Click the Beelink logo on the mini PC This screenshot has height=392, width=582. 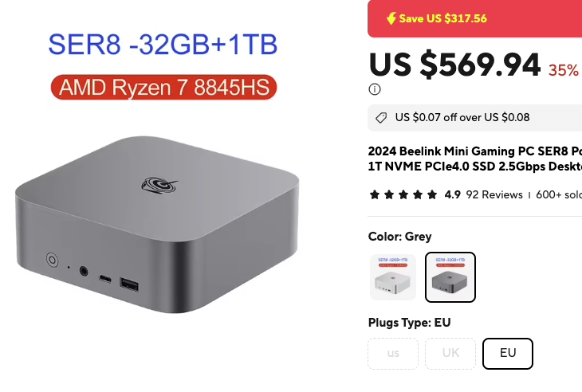(x=159, y=184)
